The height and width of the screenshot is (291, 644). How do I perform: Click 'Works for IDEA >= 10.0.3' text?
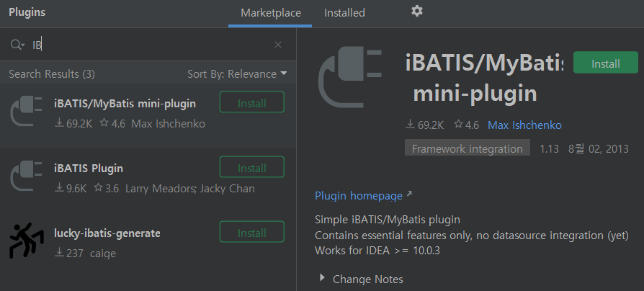[377, 251]
